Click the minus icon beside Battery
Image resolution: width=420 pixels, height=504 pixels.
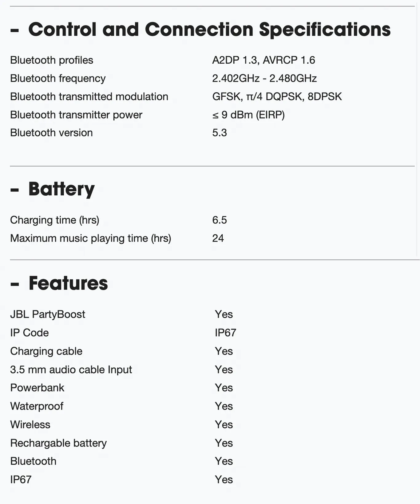(14, 190)
